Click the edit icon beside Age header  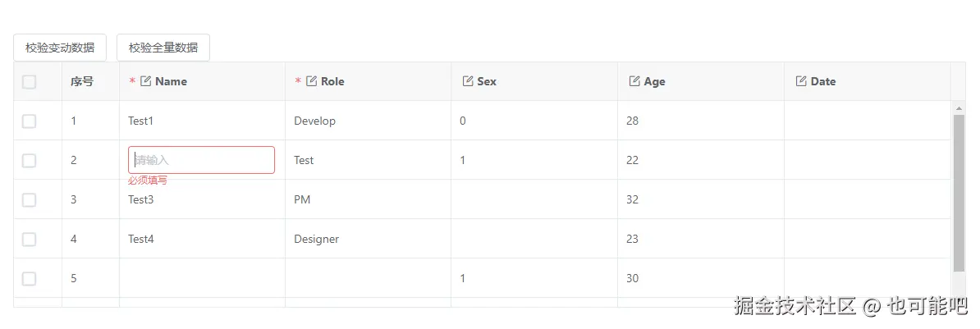pos(634,81)
